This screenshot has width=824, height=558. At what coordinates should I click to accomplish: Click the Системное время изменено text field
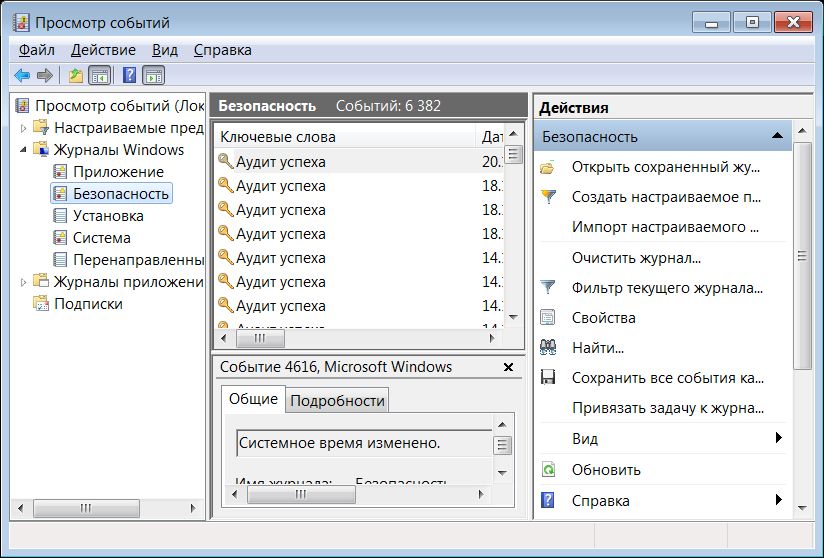(x=364, y=443)
